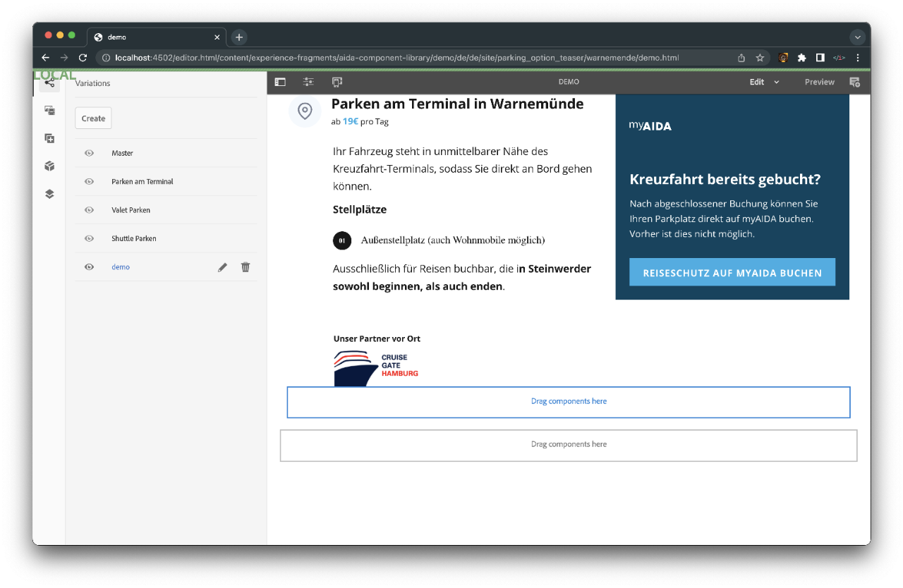Image resolution: width=903 pixels, height=588 pixels.
Task: Click Reiseschutz auf myAIDA buchen button
Action: (732, 272)
